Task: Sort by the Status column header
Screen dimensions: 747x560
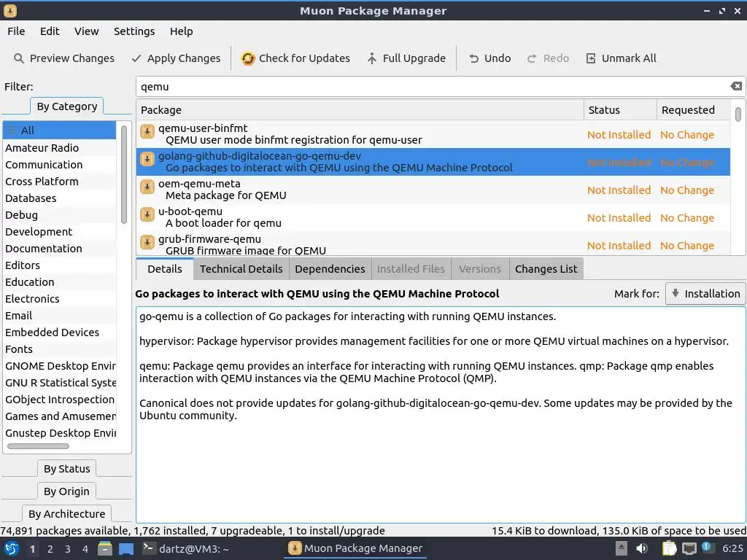Action: point(620,110)
